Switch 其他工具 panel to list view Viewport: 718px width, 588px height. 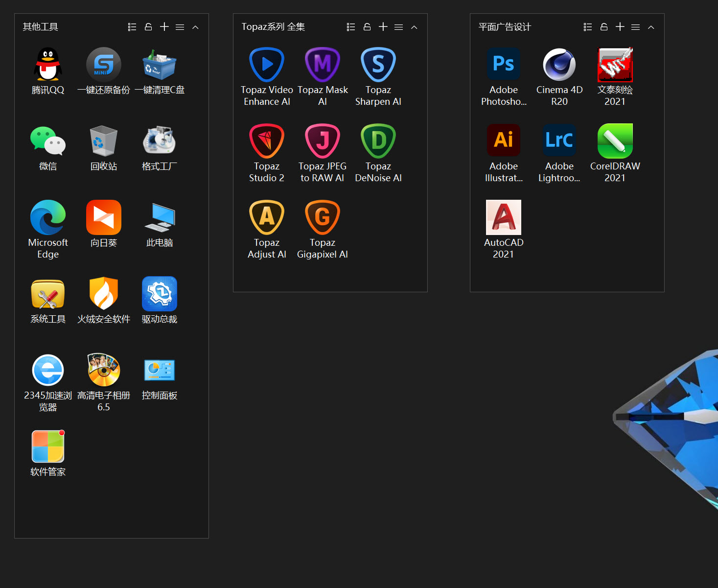(132, 27)
